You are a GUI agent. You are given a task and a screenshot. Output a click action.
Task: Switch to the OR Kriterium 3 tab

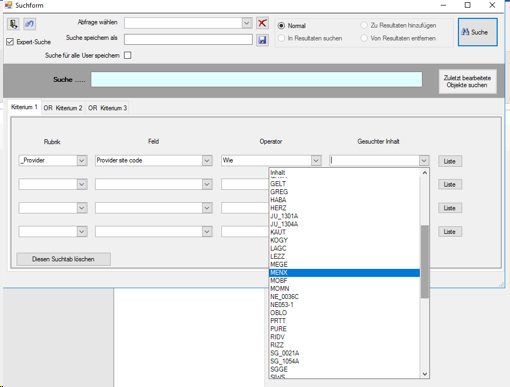[107, 108]
